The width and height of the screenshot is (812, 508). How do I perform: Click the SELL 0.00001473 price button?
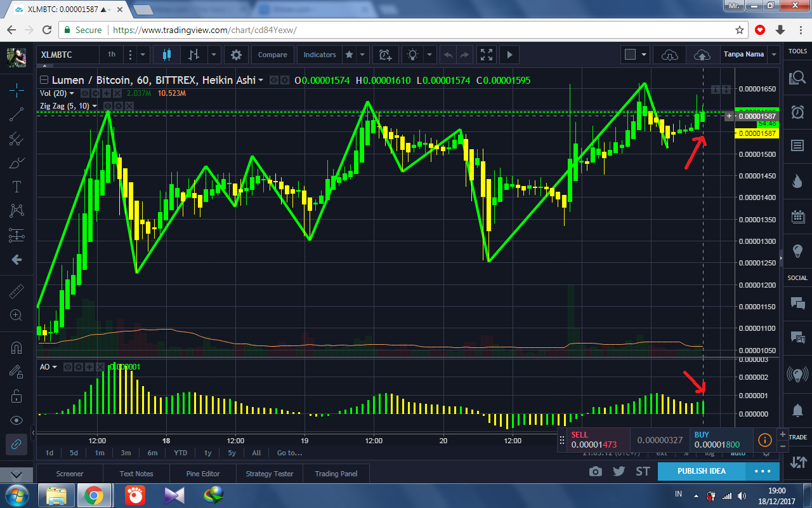599,440
